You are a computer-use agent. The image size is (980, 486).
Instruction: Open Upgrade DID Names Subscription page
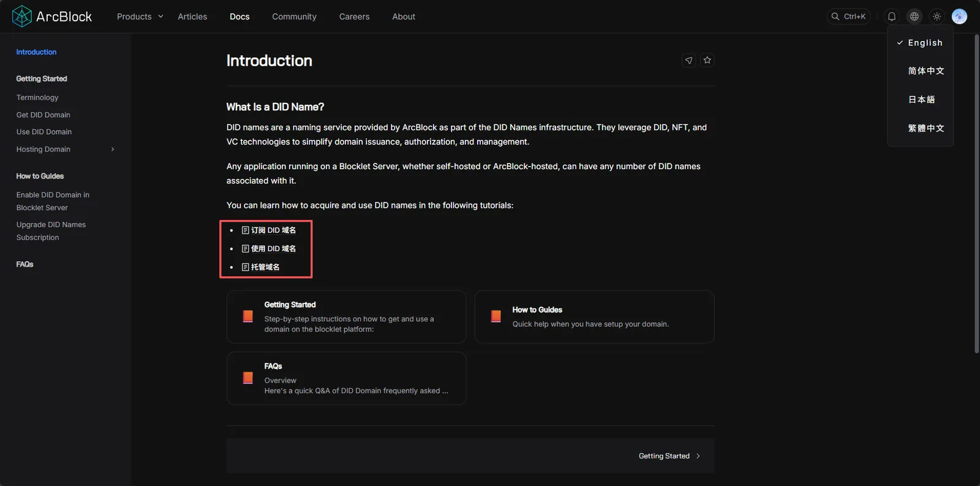point(51,231)
